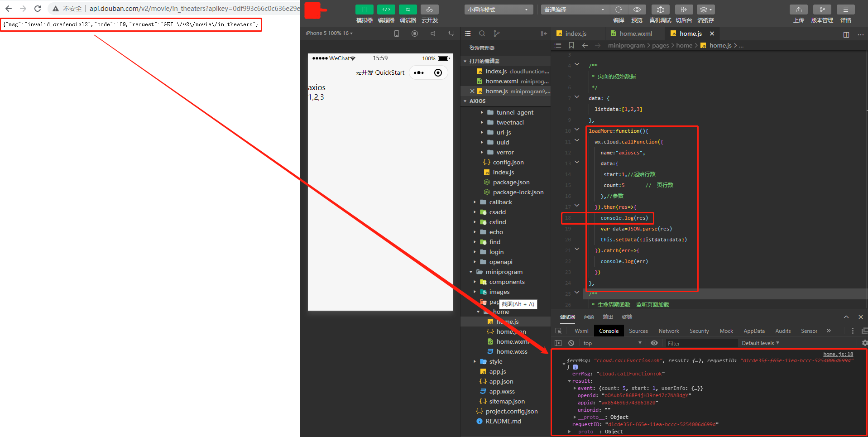This screenshot has height=437, width=868.
Task: Open the search icon in the sidebar
Action: [482, 34]
